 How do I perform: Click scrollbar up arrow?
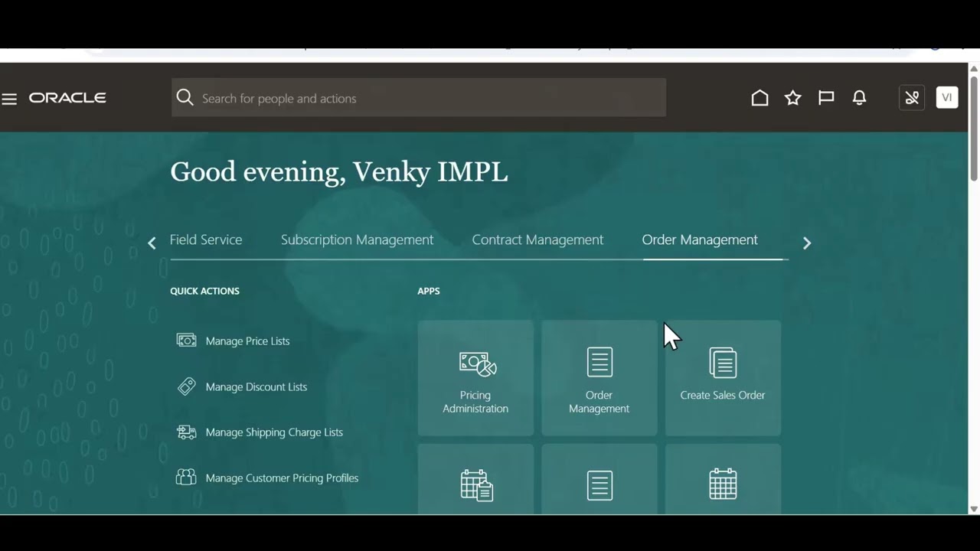click(974, 69)
